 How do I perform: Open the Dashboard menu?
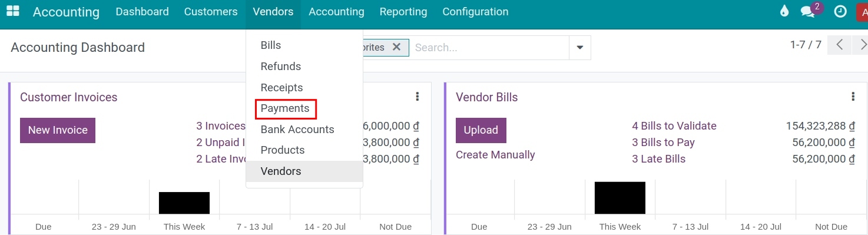click(x=142, y=12)
